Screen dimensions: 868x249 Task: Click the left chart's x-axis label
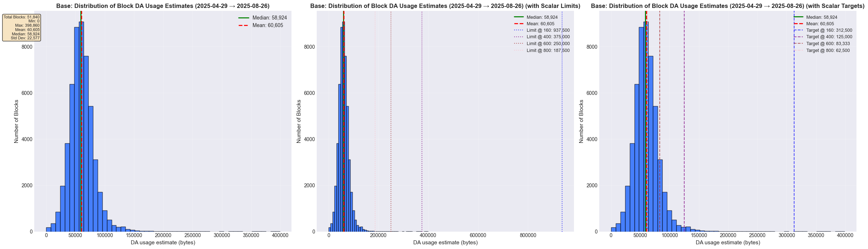163,243
